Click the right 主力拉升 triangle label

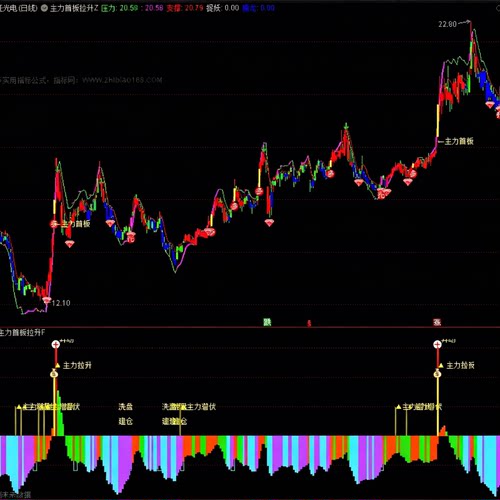click(456, 366)
